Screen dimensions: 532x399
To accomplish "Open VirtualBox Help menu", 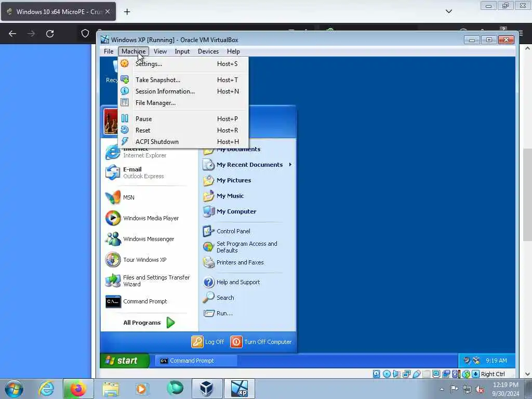I will (x=233, y=51).
